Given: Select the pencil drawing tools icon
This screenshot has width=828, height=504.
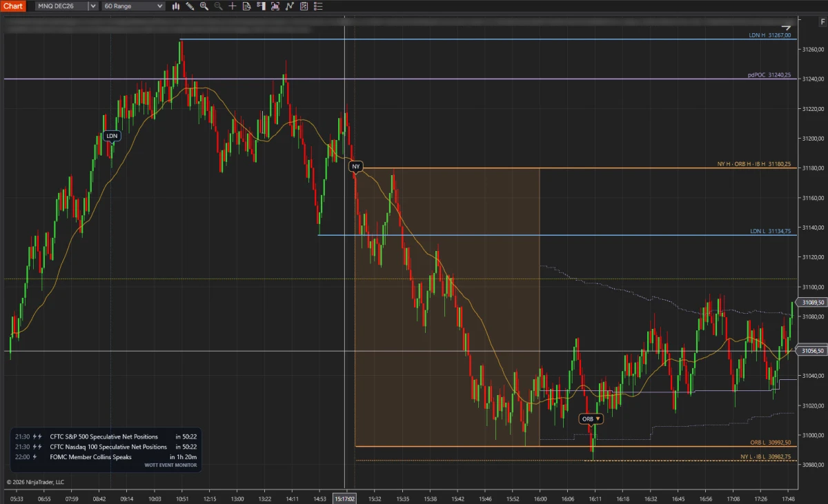Looking at the screenshot, I should tap(190, 6).
